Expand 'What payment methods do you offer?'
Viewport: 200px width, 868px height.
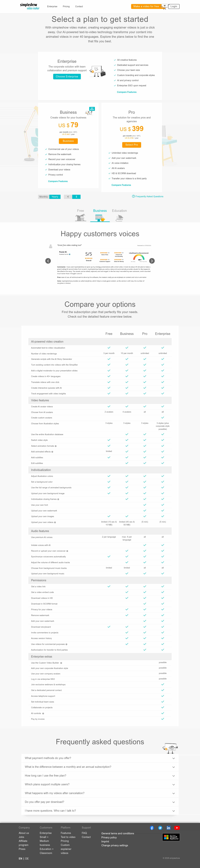click(100, 758)
